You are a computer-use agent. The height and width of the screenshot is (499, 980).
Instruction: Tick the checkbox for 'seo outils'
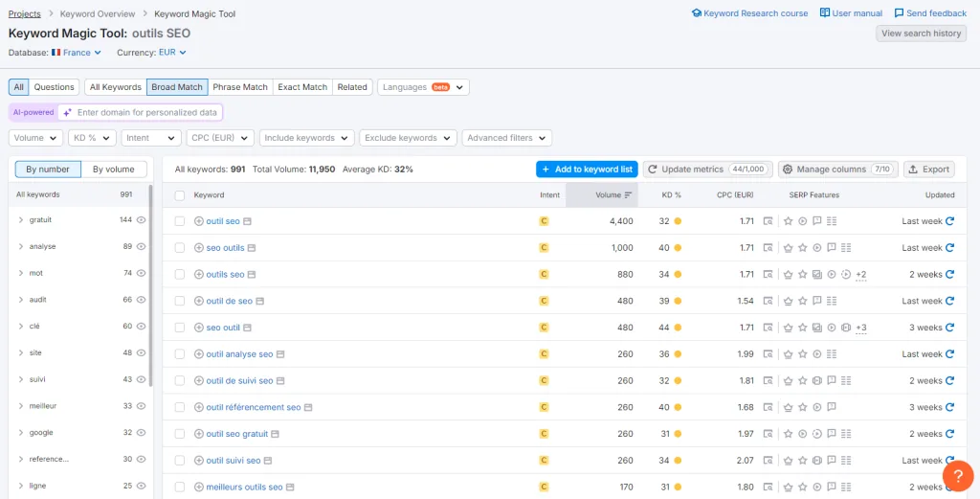pyautogui.click(x=180, y=248)
